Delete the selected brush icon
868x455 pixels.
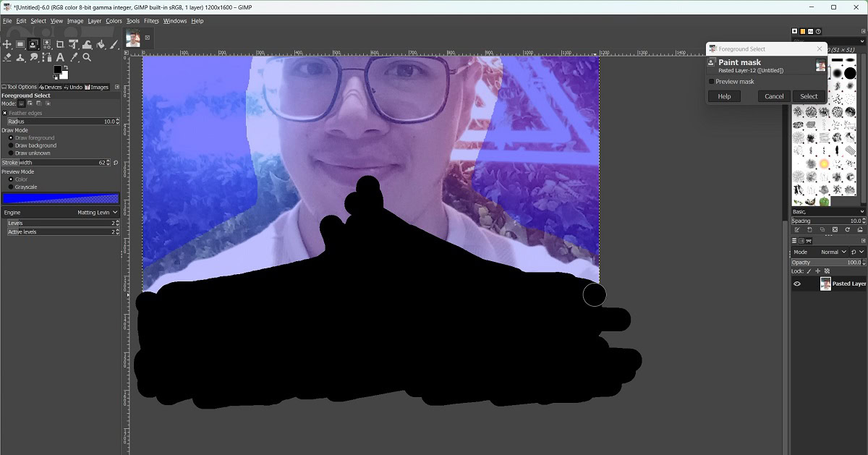pyautogui.click(x=835, y=229)
